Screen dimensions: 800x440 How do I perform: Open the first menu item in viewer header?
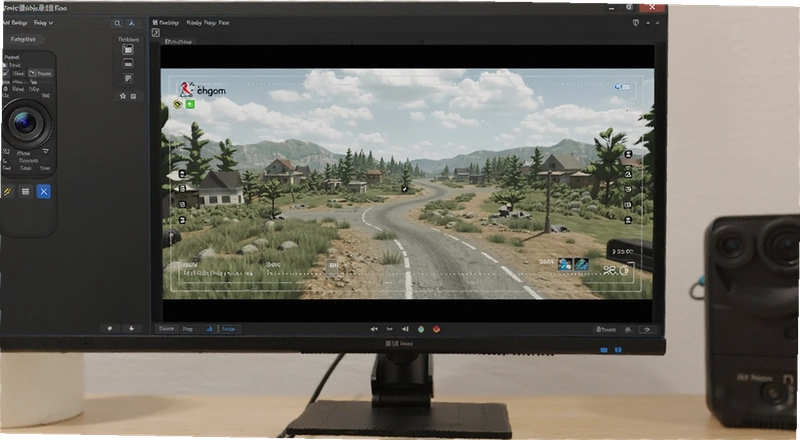[x=166, y=23]
